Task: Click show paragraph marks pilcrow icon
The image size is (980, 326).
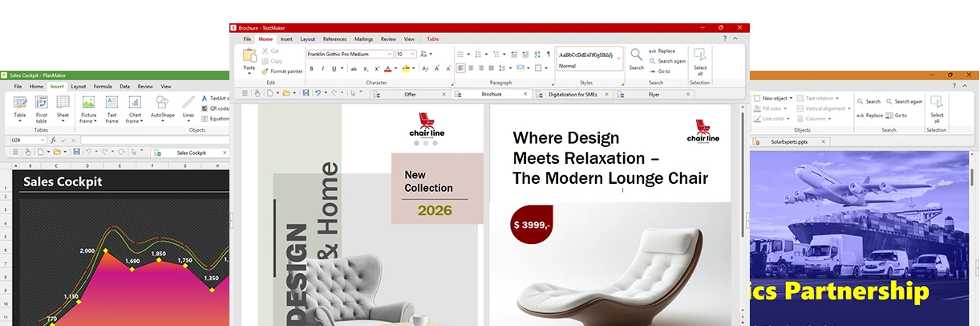Action: click(549, 55)
